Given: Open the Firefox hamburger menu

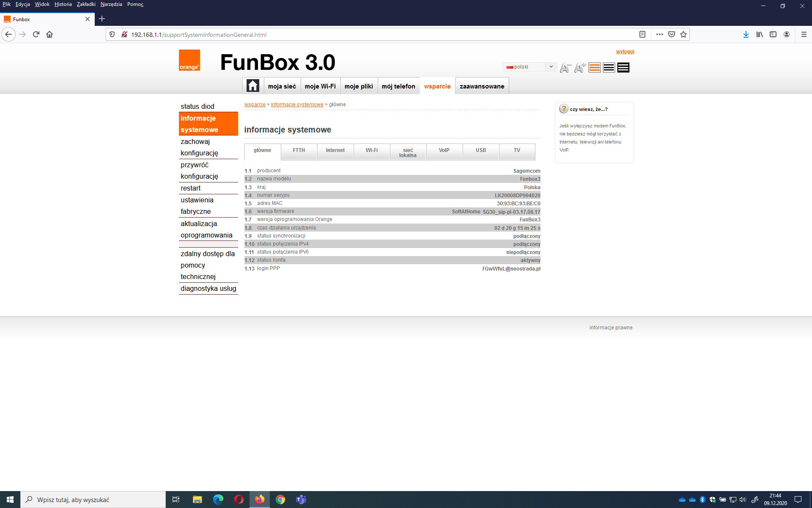Looking at the screenshot, I should (804, 34).
